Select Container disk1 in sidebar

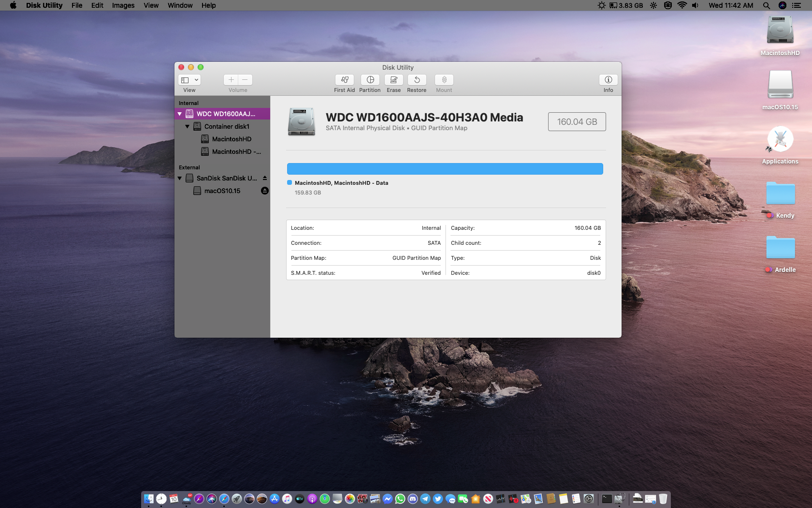click(222, 127)
